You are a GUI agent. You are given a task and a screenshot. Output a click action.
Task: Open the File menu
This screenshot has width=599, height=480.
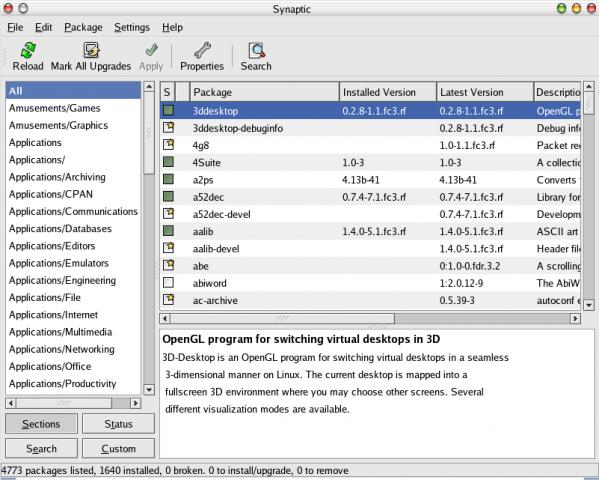(15, 28)
